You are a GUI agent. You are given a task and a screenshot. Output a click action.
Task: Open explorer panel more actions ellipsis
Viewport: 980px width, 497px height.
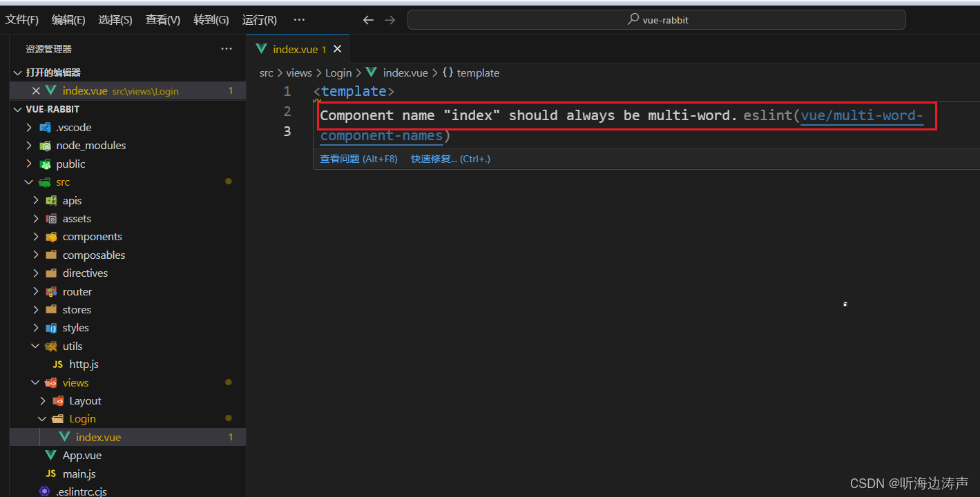coord(227,49)
